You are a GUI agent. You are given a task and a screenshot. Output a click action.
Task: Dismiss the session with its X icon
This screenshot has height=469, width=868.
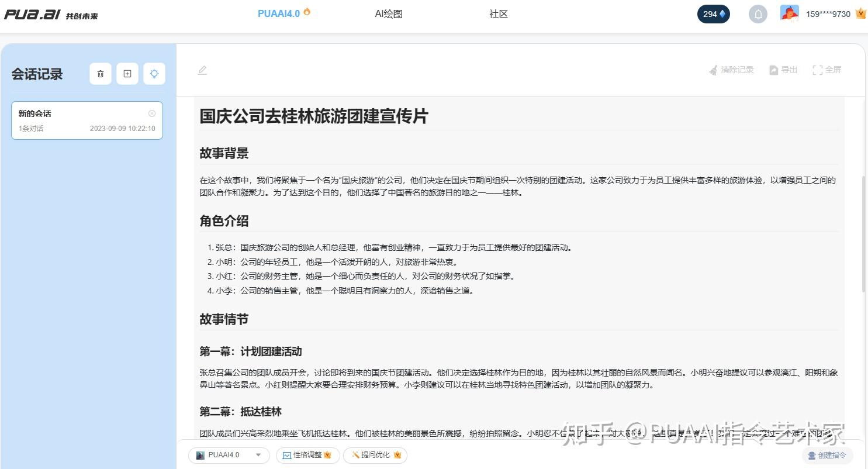[151, 113]
